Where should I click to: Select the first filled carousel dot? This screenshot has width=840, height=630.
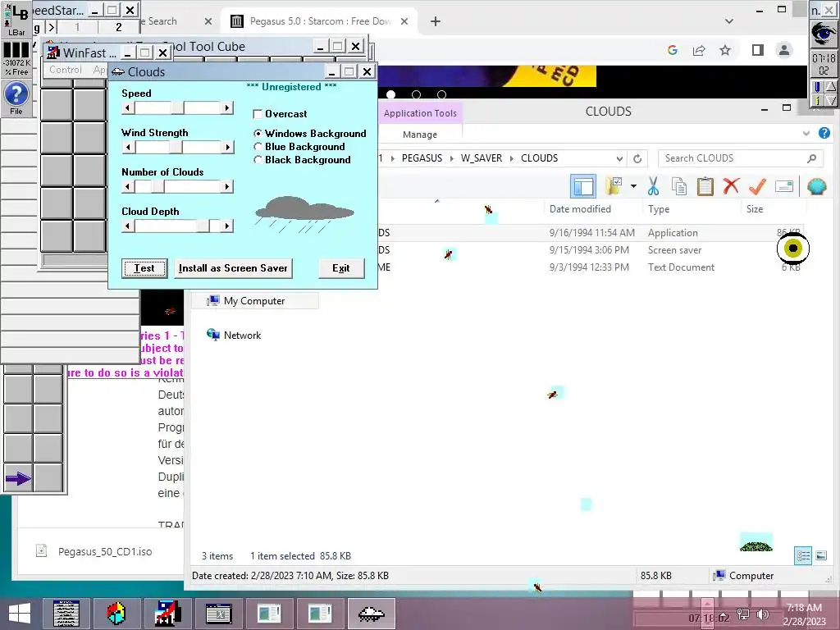pos(391,95)
